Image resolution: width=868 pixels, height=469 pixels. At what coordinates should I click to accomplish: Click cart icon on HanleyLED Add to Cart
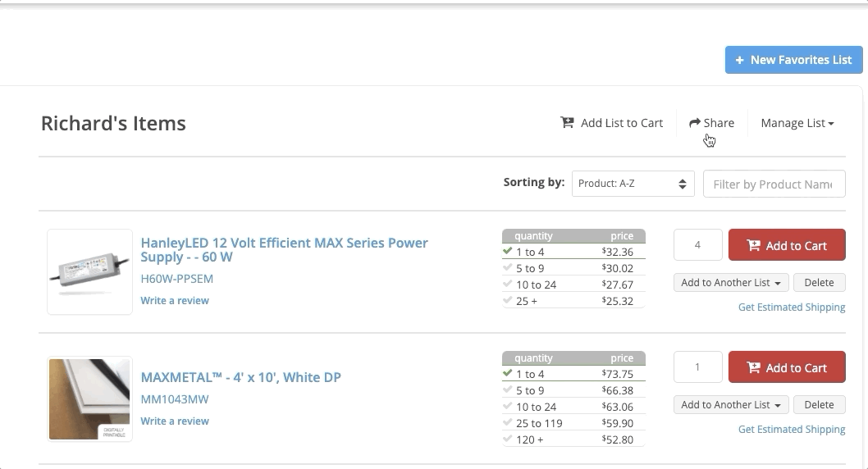(754, 246)
